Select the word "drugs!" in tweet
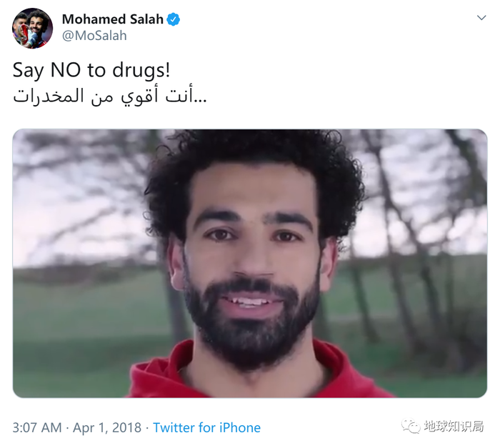 (141, 70)
